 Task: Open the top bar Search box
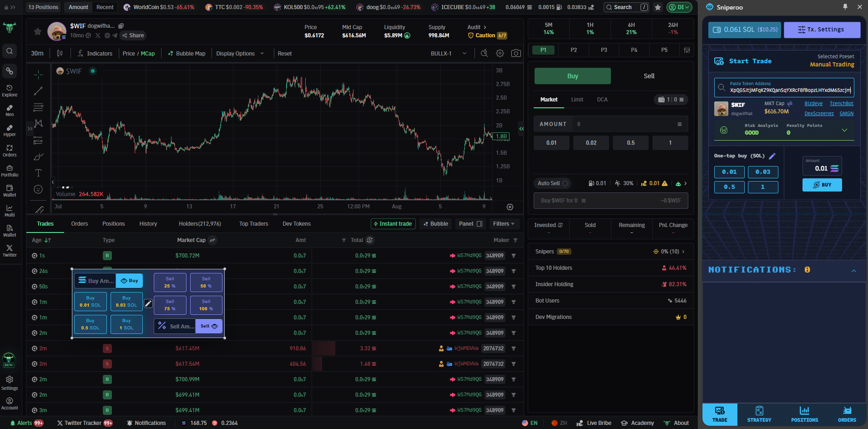click(626, 7)
